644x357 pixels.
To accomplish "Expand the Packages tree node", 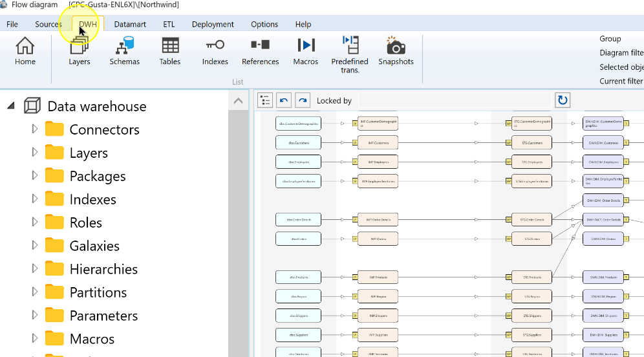I will coord(35,175).
